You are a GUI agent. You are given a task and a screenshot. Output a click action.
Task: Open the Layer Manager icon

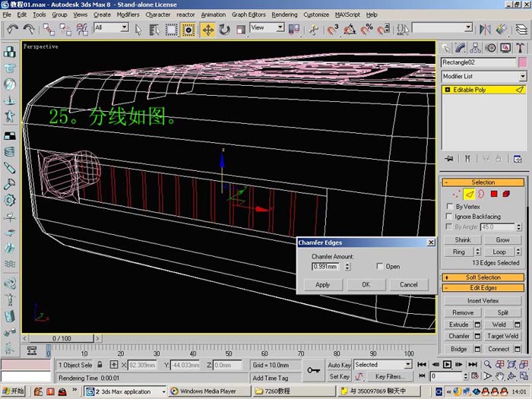tap(521, 30)
